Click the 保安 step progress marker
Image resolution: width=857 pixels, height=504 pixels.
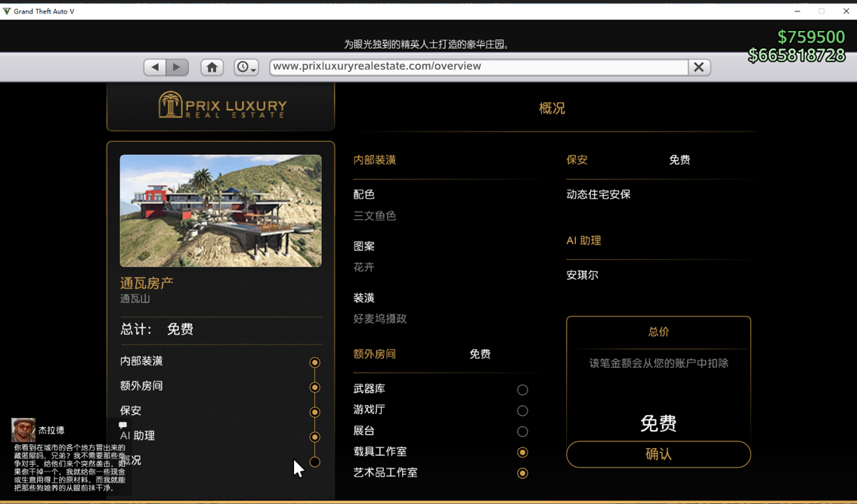click(x=315, y=412)
